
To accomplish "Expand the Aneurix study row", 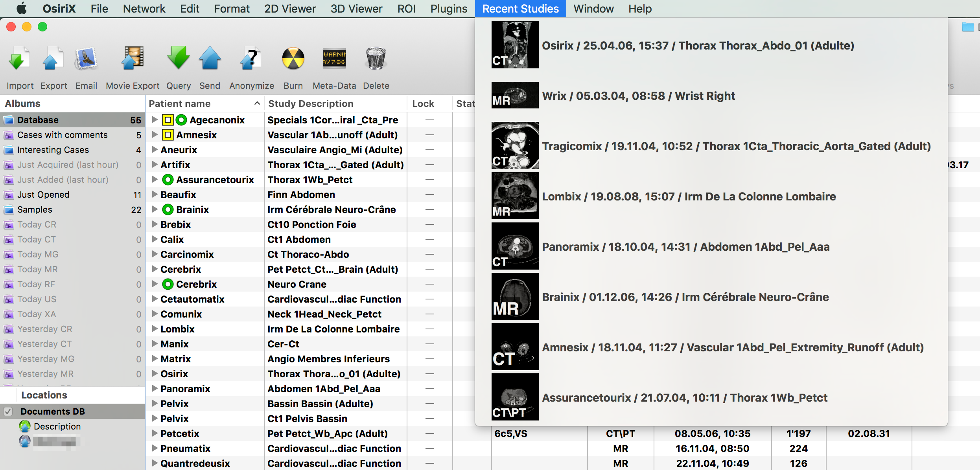I will (x=155, y=149).
